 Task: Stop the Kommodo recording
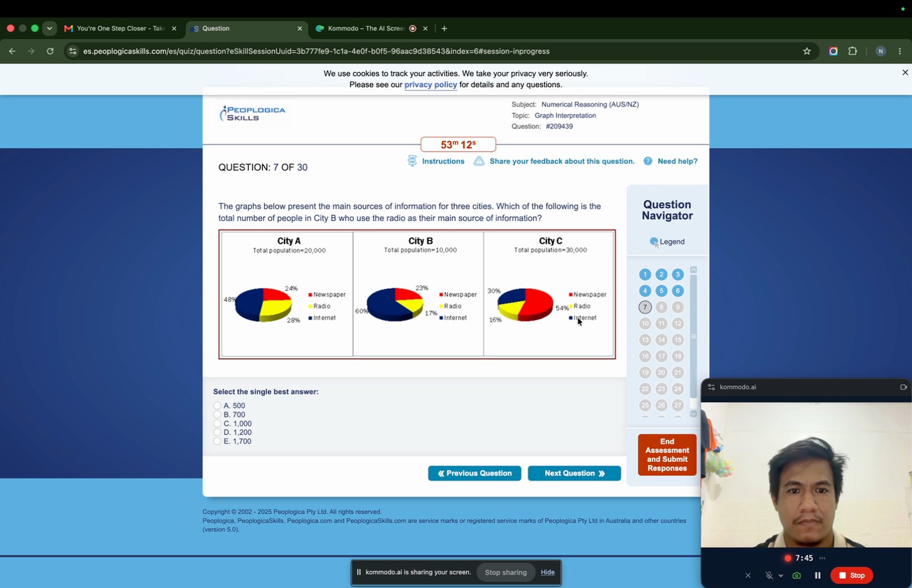(852, 575)
